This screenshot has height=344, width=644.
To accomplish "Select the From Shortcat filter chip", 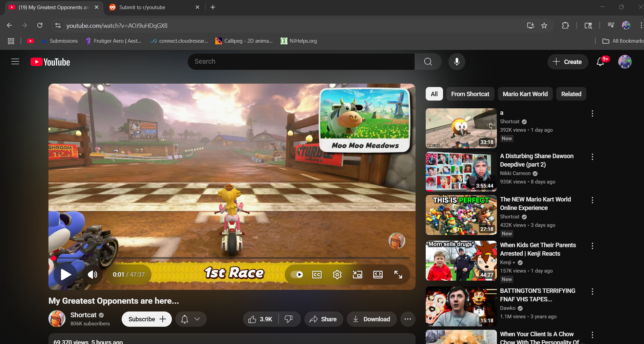I will tap(470, 94).
